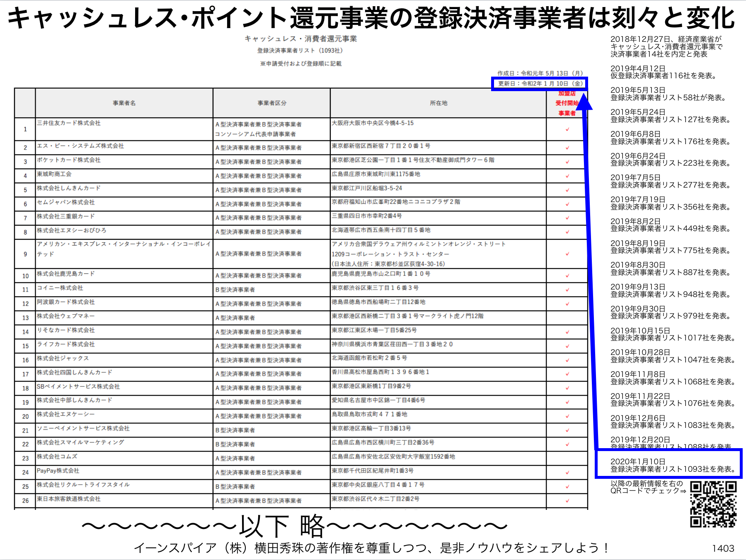Click ポケットカード株式会社 company name
This screenshot has height=560, width=746.
click(69, 160)
